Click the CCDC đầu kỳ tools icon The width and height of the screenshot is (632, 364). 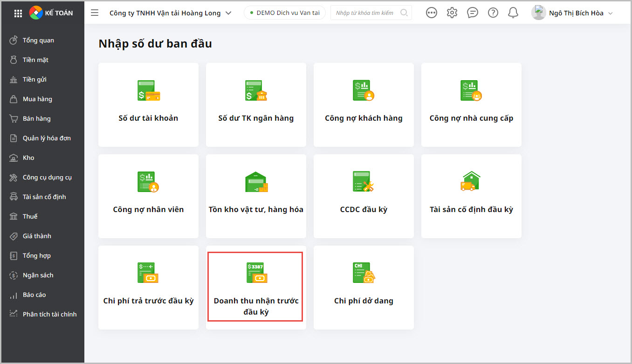click(x=364, y=182)
